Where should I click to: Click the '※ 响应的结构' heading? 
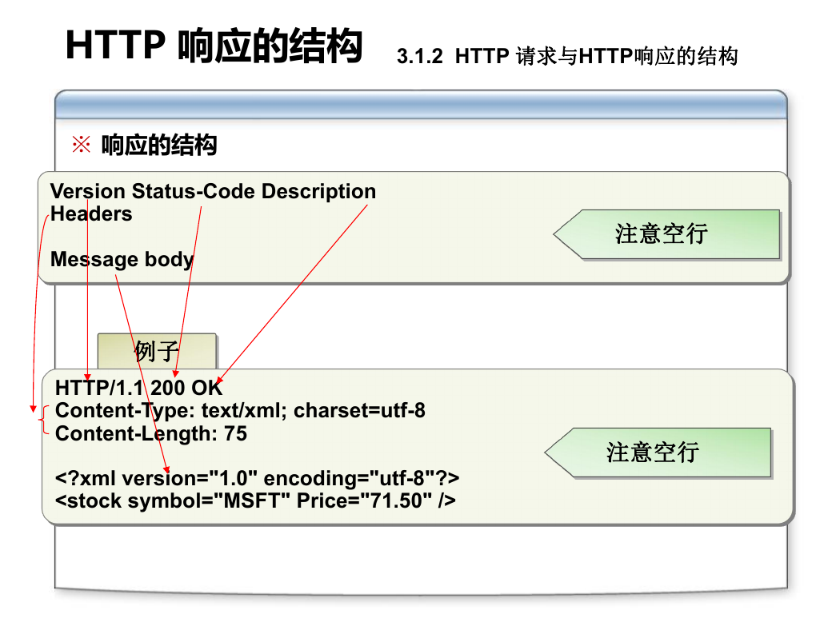[144, 145]
